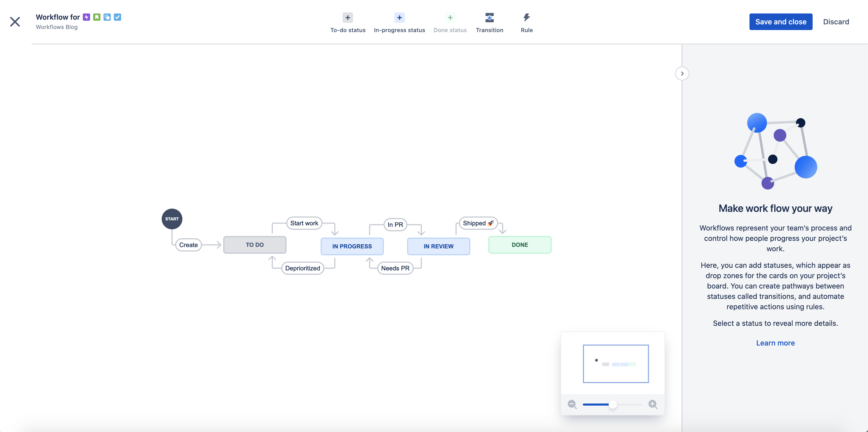The width and height of the screenshot is (868, 432).
Task: Select the IN REVIEW status
Action: pos(438,246)
